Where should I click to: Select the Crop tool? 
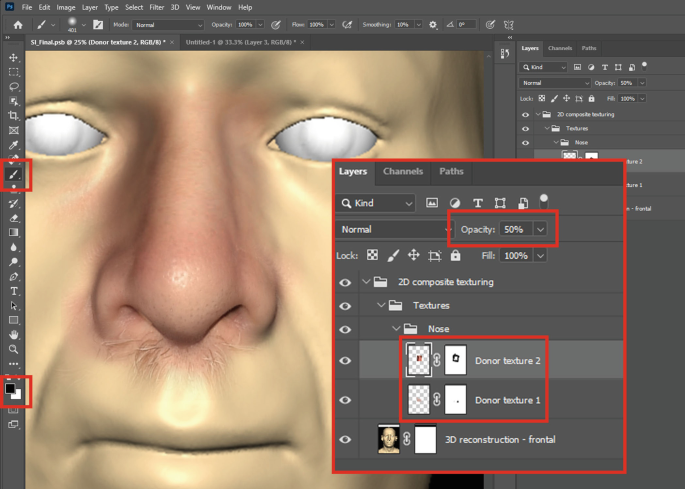pyautogui.click(x=14, y=116)
